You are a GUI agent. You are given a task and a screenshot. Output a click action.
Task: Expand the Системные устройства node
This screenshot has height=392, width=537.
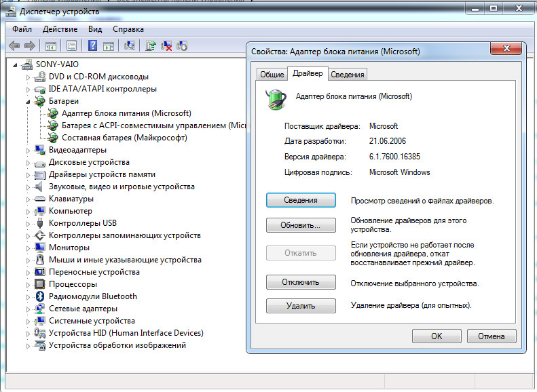click(28, 321)
